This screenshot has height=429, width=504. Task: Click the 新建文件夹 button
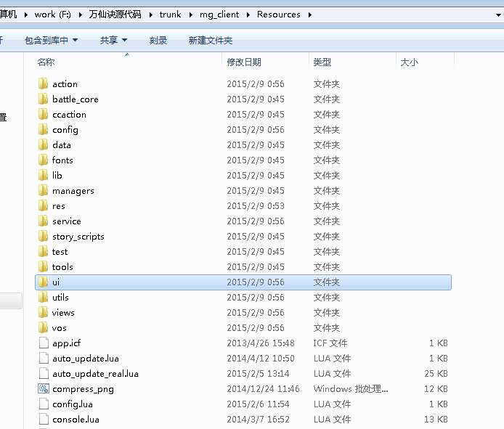click(x=211, y=41)
